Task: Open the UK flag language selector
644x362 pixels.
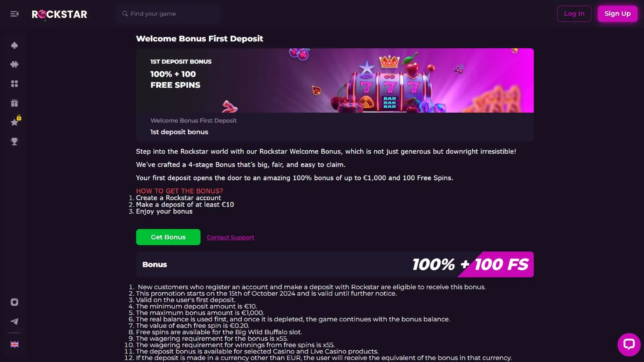Action: [x=14, y=344]
